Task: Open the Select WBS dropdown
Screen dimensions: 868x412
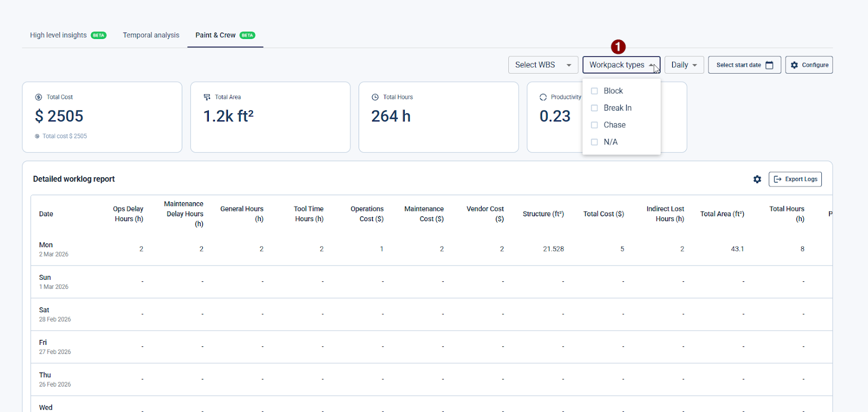Action: pos(542,65)
